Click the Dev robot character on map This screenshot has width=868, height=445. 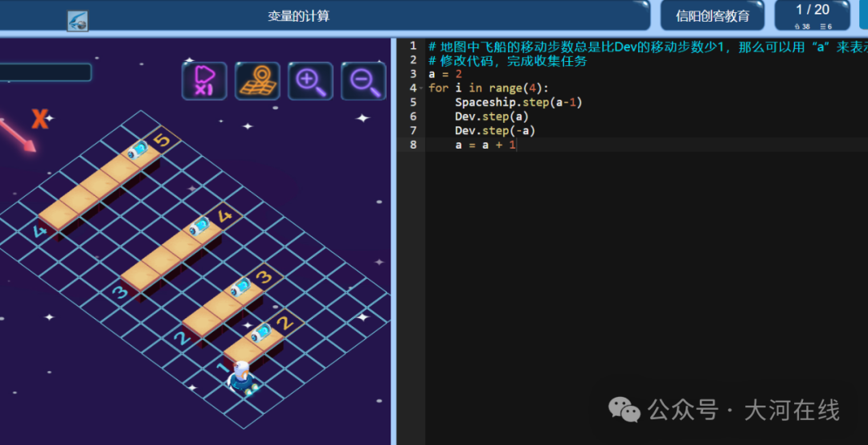(x=242, y=378)
